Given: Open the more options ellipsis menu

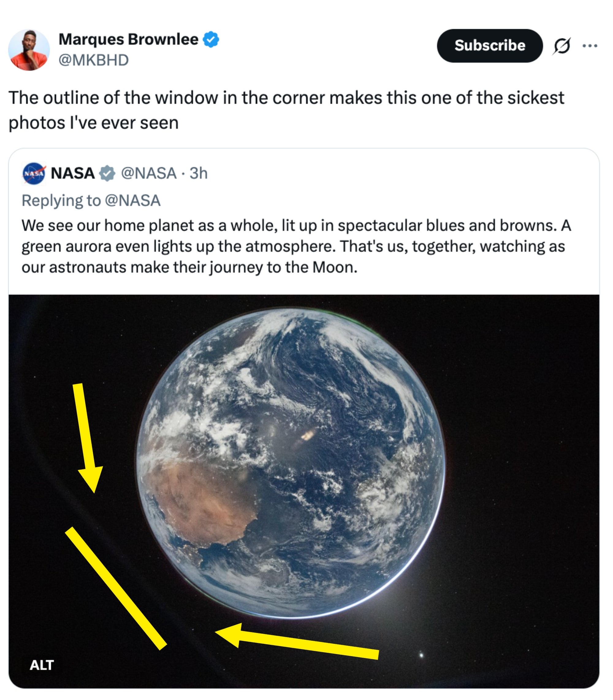Looking at the screenshot, I should coord(591,46).
